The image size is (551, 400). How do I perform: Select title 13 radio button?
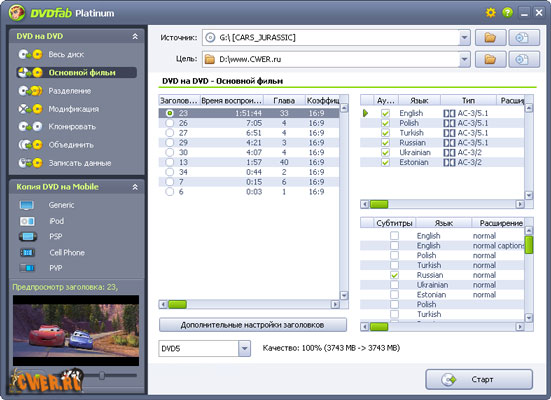click(x=170, y=162)
